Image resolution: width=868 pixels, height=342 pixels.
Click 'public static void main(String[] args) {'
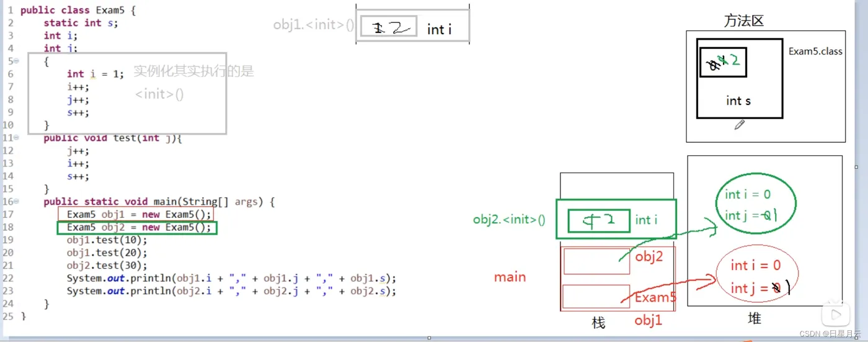click(x=159, y=202)
